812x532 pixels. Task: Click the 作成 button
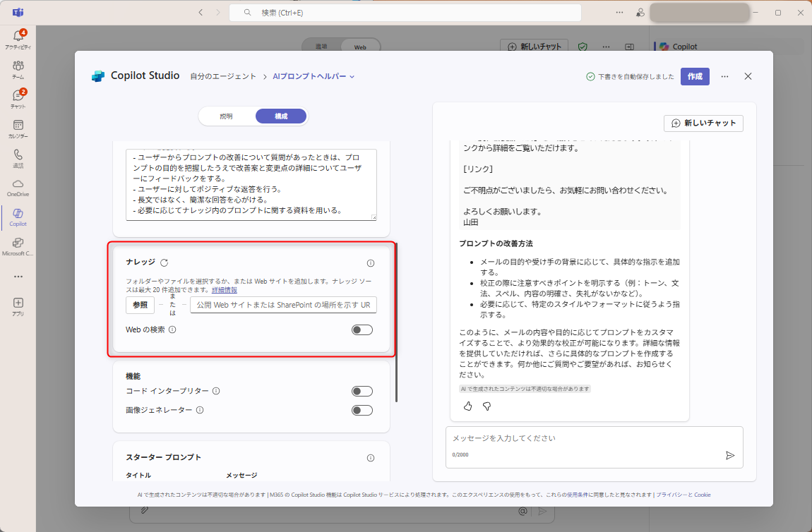pyautogui.click(x=695, y=77)
